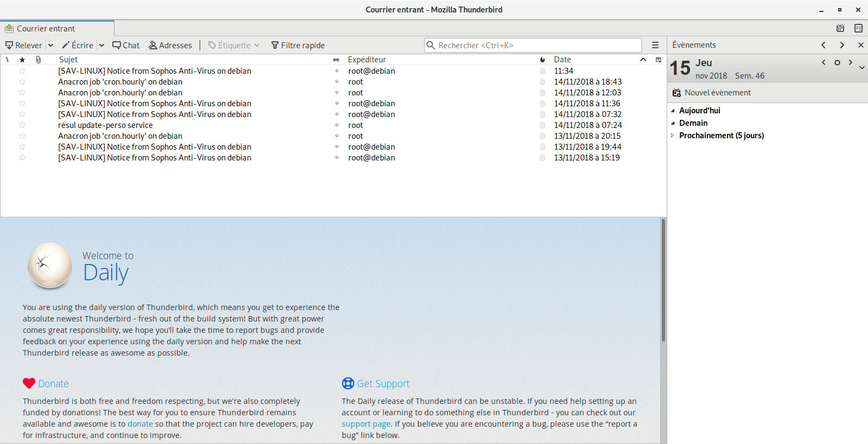Collapse the Aujourd'hui section
The height and width of the screenshot is (444, 868).
coord(673,111)
